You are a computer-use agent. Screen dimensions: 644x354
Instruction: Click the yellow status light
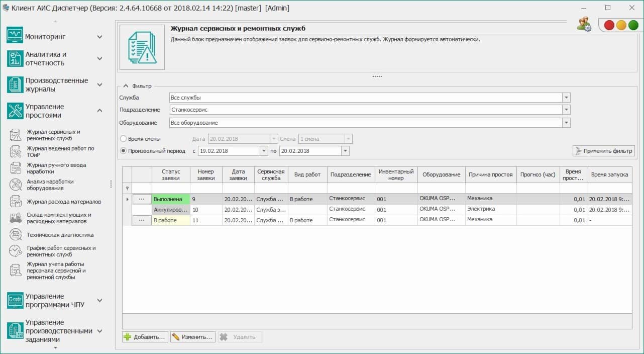point(621,25)
